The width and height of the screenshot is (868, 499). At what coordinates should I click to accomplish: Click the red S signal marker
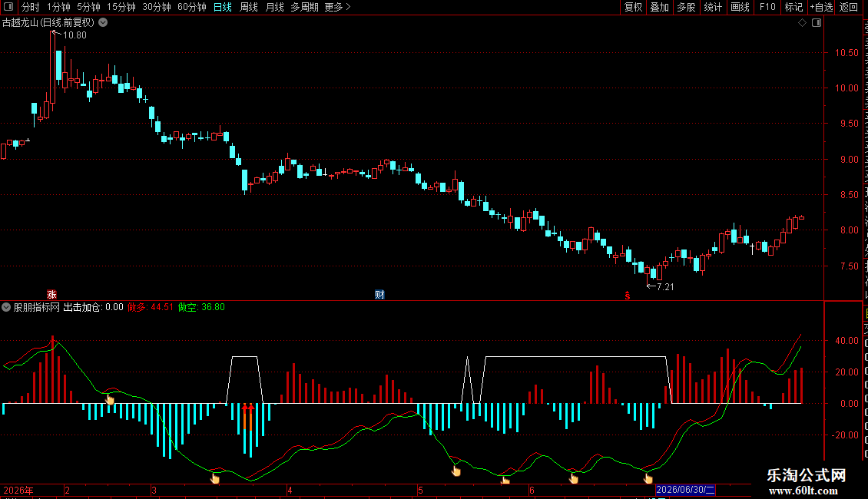coord(628,296)
